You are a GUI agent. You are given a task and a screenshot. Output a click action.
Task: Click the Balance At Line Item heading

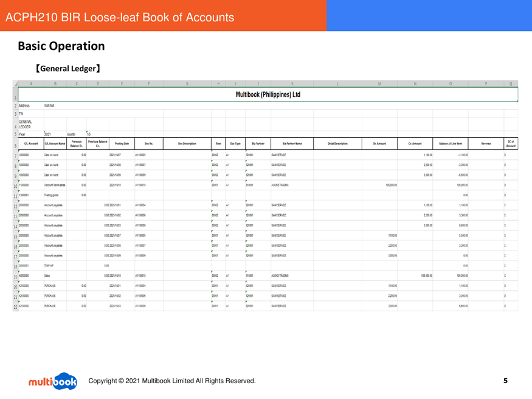[x=451, y=144]
